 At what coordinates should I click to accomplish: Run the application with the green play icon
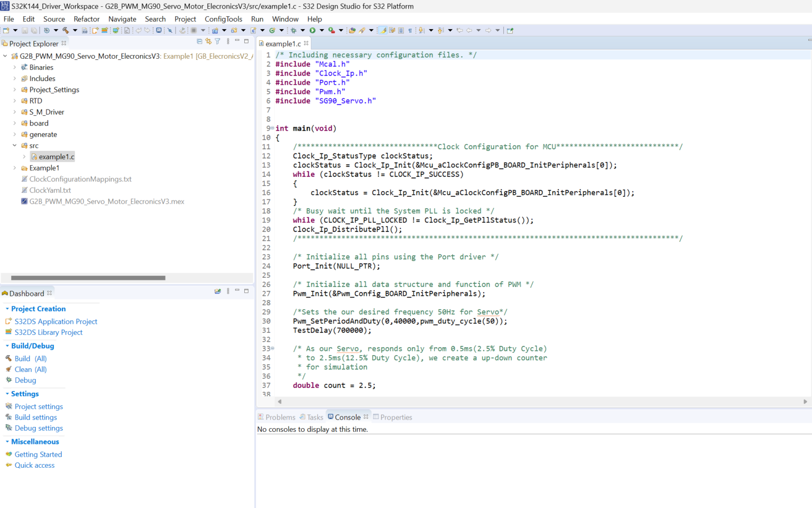click(312, 30)
